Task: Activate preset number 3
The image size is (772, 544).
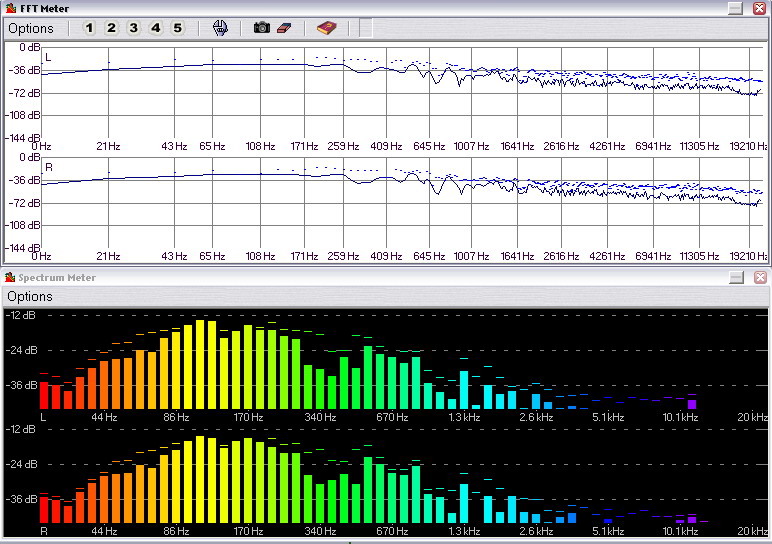Action: coord(133,28)
